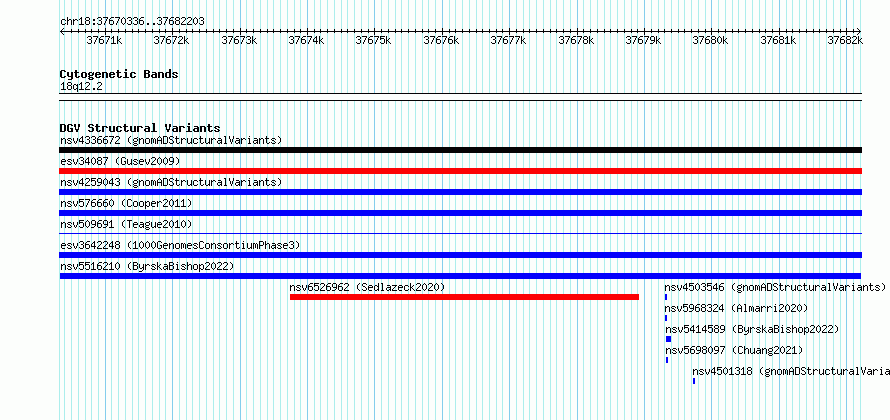Viewport: 890px width, 420px height.
Task: Click the 37675k ruler tick label
Action: pos(373,40)
